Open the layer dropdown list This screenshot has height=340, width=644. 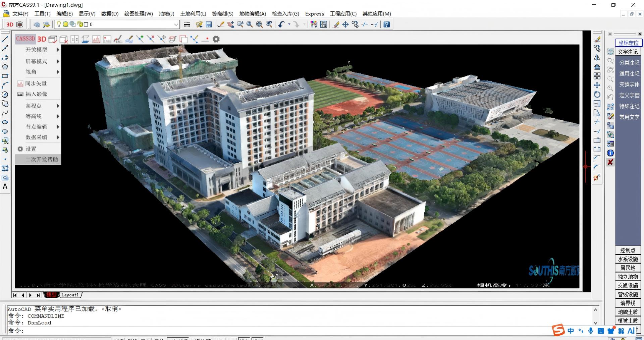tap(176, 24)
